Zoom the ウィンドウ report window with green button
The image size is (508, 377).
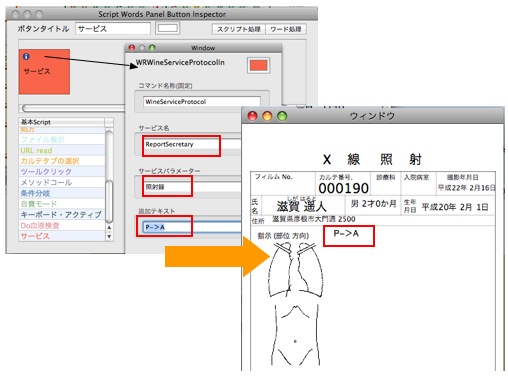282,116
